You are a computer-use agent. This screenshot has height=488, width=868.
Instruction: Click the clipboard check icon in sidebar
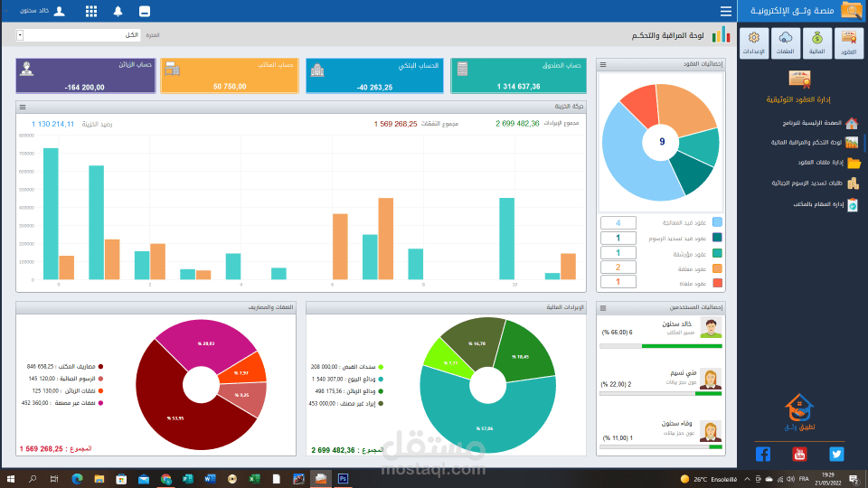pyautogui.click(x=853, y=205)
